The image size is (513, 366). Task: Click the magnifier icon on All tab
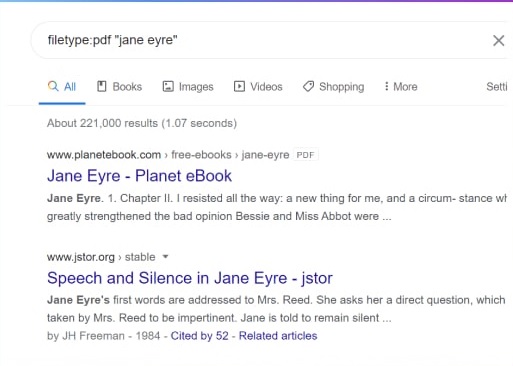point(53,86)
